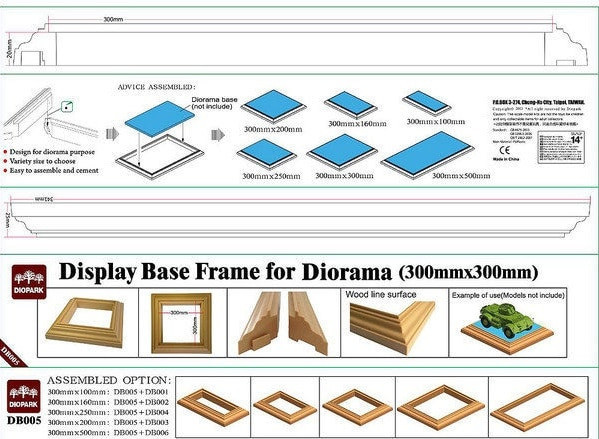Click the gray arrow after assembly diagram
Viewport: 599px width, 439px height.
tap(218, 134)
